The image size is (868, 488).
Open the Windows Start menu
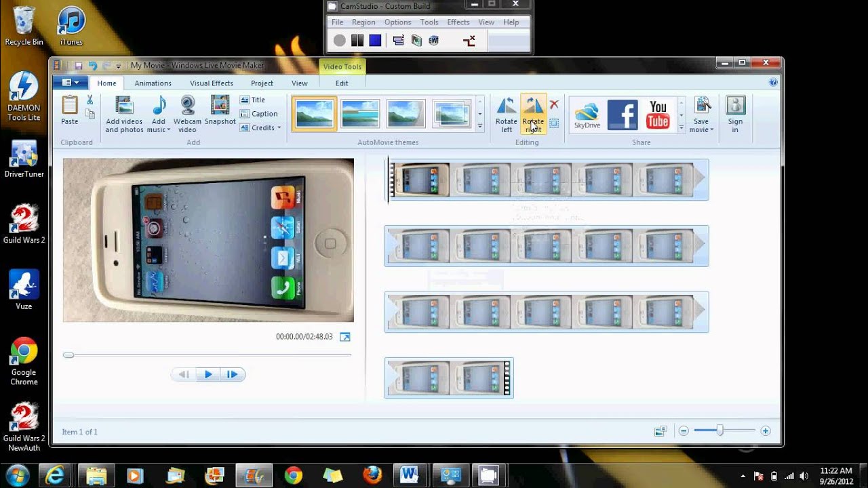click(17, 475)
